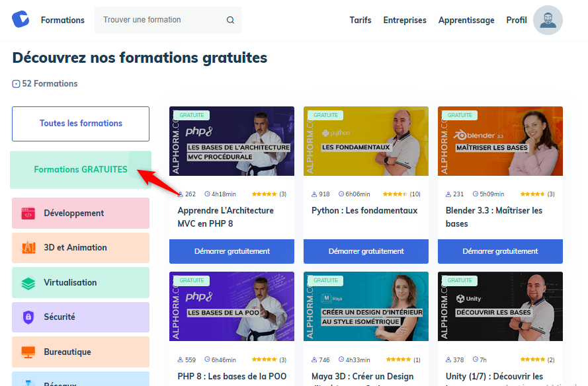Select the Virtualisation category
This screenshot has height=386, width=588.
pos(81,283)
